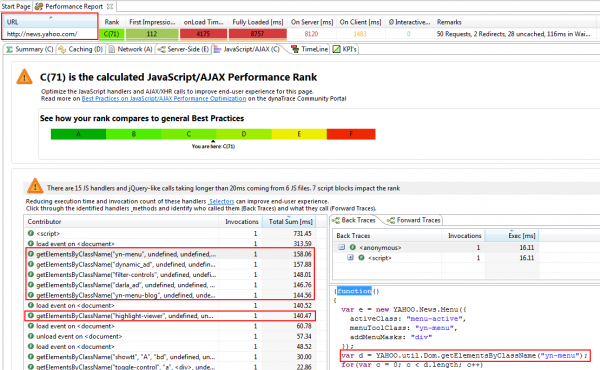Screen dimensions: 600x370
Task: Select the <anonymous> back trace row
Action: click(436, 248)
